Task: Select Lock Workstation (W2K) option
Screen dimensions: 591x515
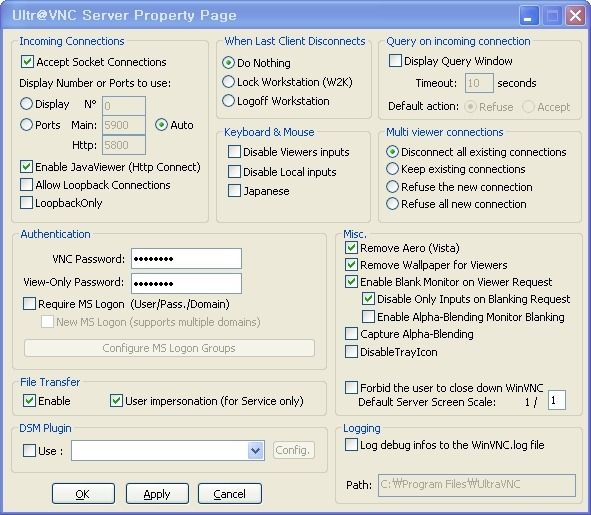Action: click(228, 82)
